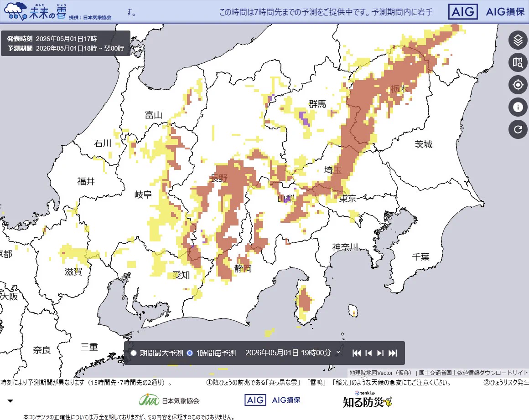
Task: Select 期間最大予測 radio option
Action: point(134,353)
